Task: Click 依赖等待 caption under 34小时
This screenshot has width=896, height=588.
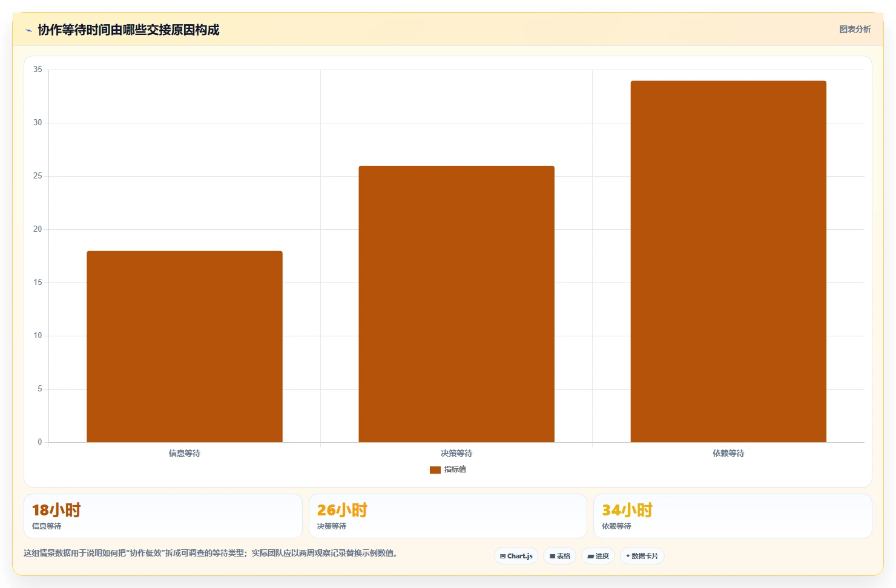Action: (616, 526)
